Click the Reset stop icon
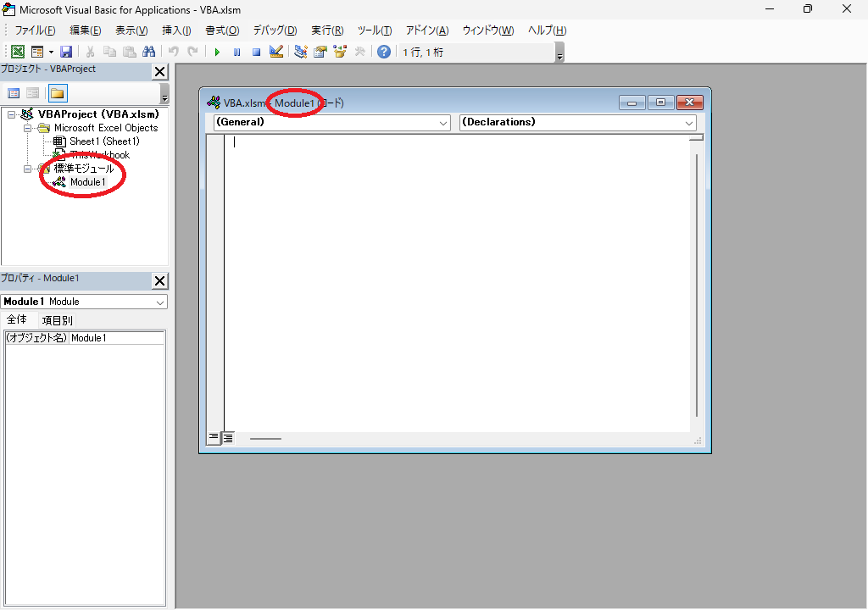868x610 pixels. (256, 52)
